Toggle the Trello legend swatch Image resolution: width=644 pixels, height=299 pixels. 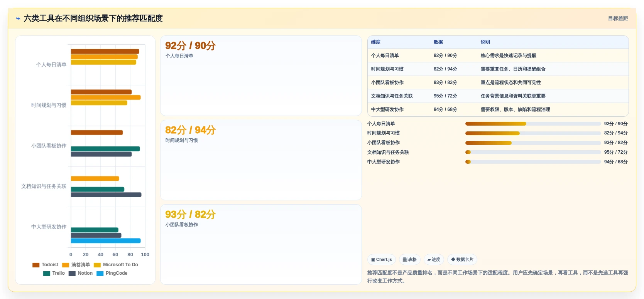(x=47, y=273)
